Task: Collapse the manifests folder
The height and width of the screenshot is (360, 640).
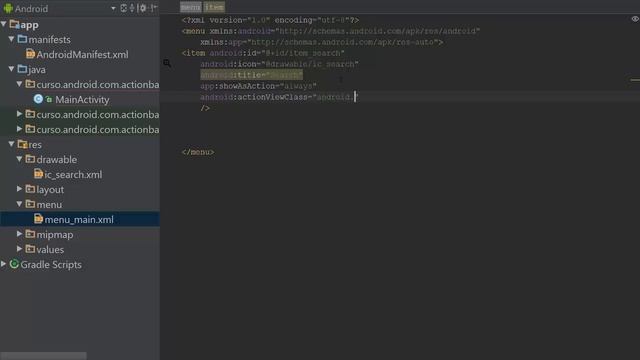Action: (x=11, y=39)
